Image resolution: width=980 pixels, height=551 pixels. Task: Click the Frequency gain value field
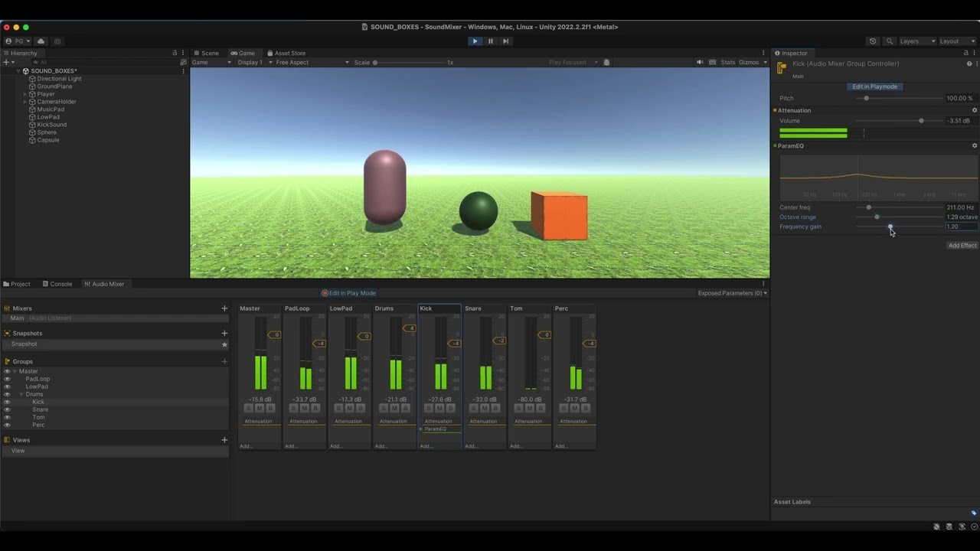[x=962, y=227]
